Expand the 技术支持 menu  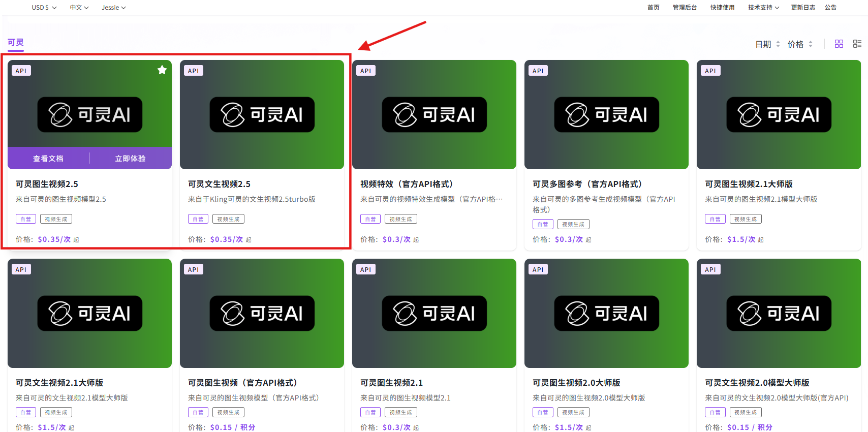(763, 8)
